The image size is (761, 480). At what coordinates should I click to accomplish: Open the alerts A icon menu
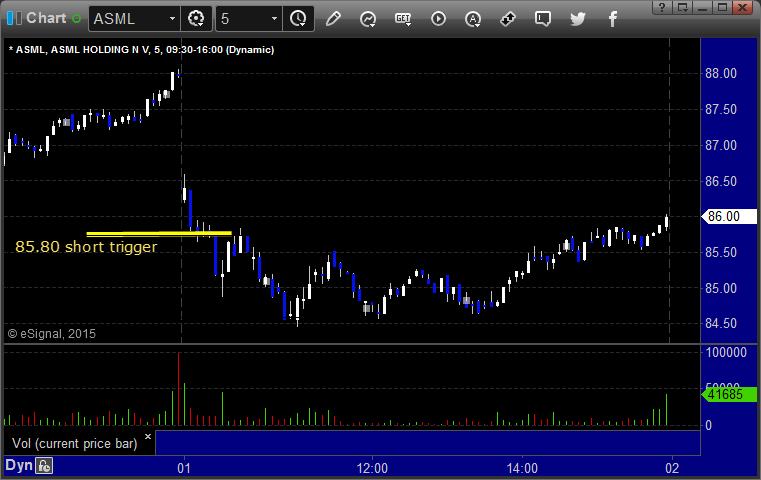[x=473, y=19]
